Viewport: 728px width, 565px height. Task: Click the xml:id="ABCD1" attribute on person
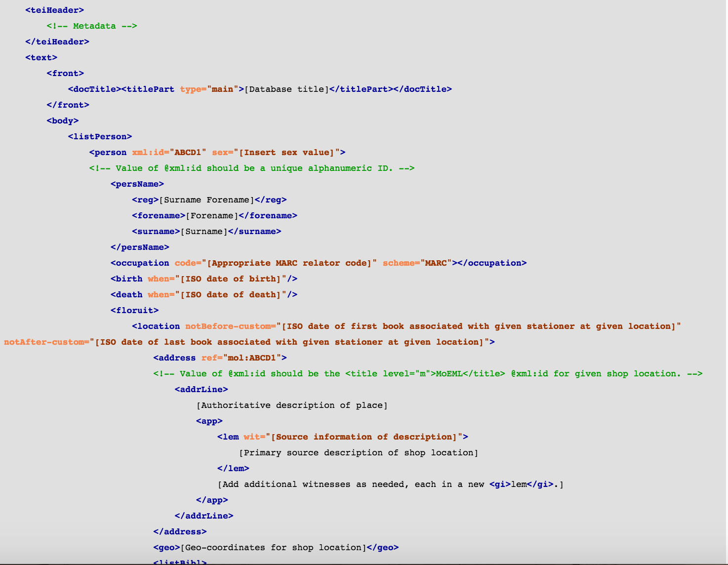click(169, 152)
